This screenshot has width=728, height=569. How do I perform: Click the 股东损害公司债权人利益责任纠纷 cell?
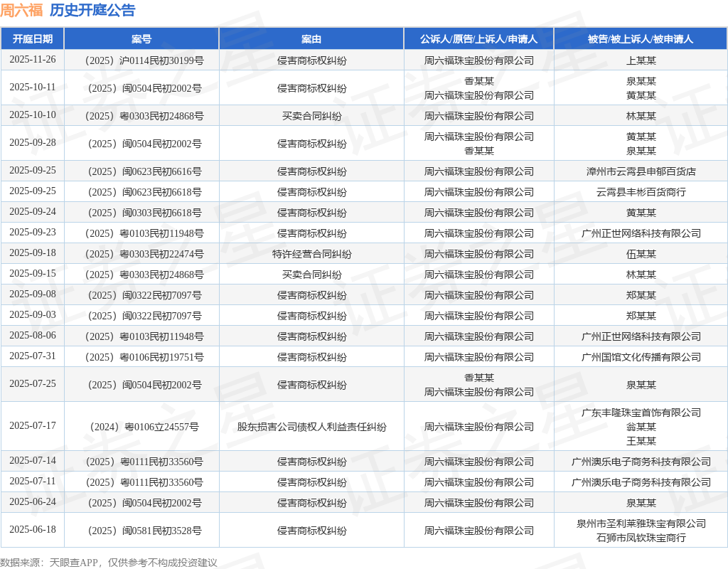click(x=311, y=427)
